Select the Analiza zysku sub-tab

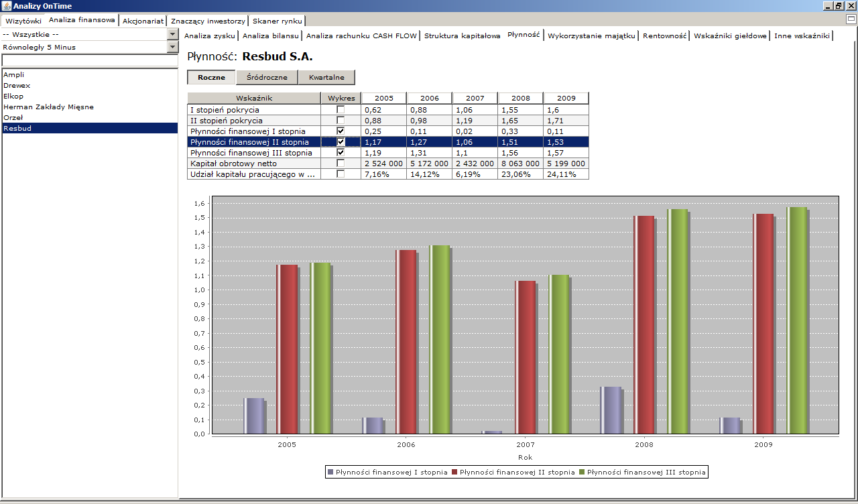click(x=210, y=36)
